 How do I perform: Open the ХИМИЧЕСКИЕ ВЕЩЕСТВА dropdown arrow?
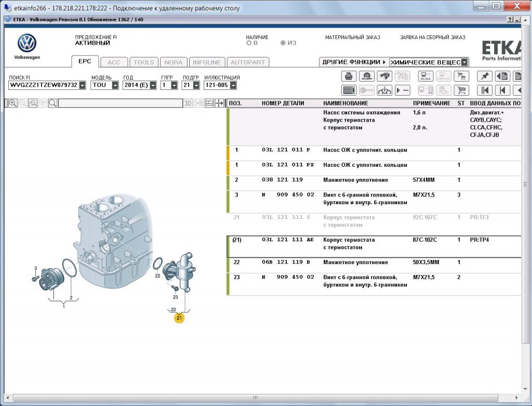[x=464, y=62]
